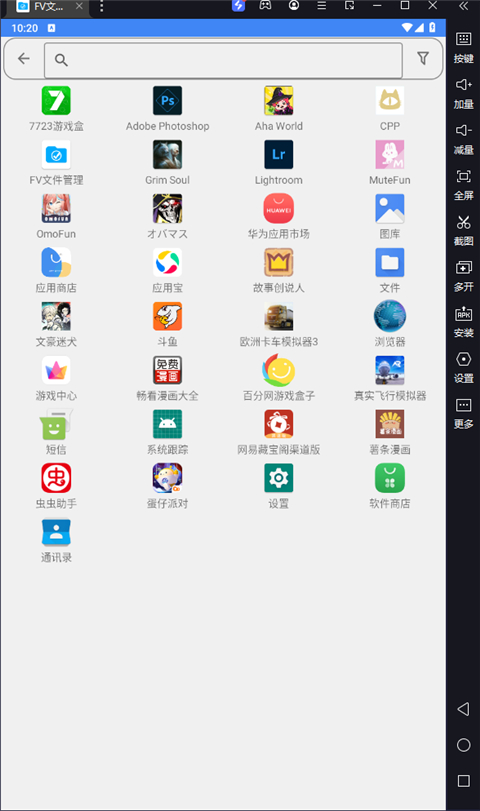Screen dimensions: 480x811
Task: Open the 短信 messaging app
Action: point(56,424)
